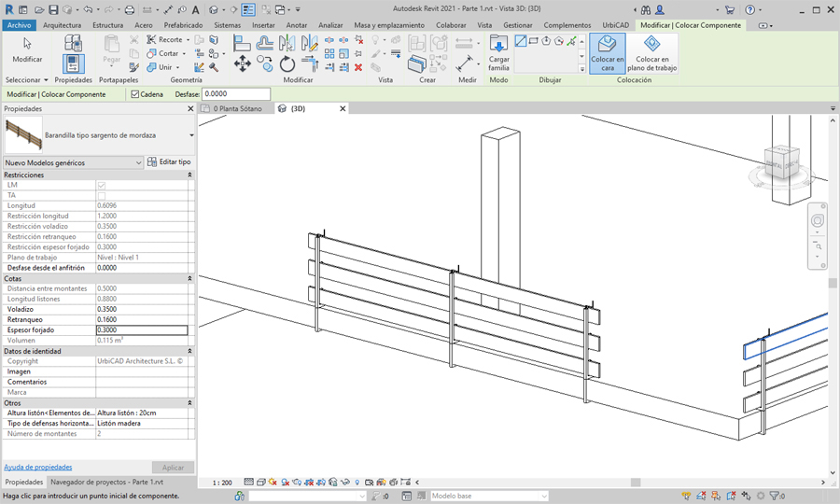
Task: Toggle the TA checkbox in Restricciones
Action: point(102,195)
